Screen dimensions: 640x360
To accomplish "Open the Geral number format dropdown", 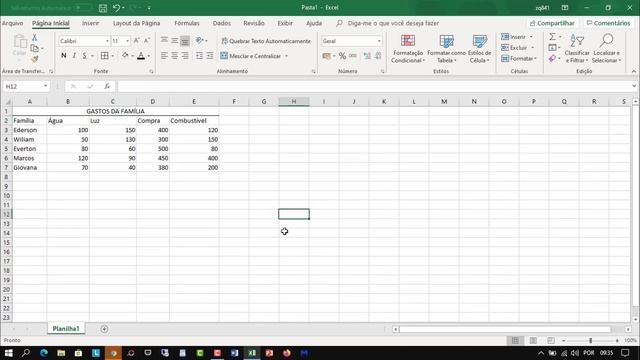I will point(379,41).
